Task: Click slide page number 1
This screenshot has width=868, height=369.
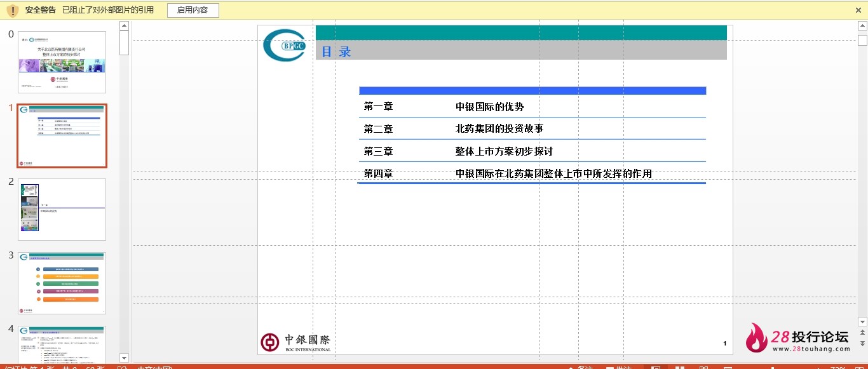Action: pyautogui.click(x=724, y=344)
